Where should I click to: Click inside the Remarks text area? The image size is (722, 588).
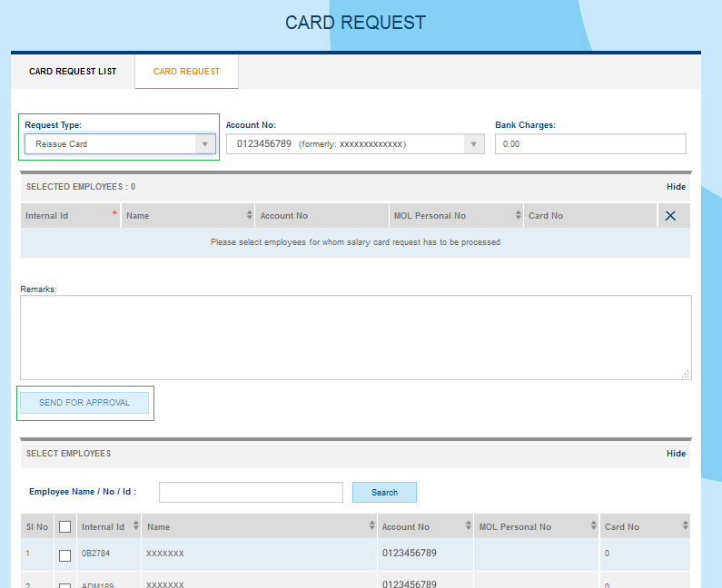click(355, 338)
